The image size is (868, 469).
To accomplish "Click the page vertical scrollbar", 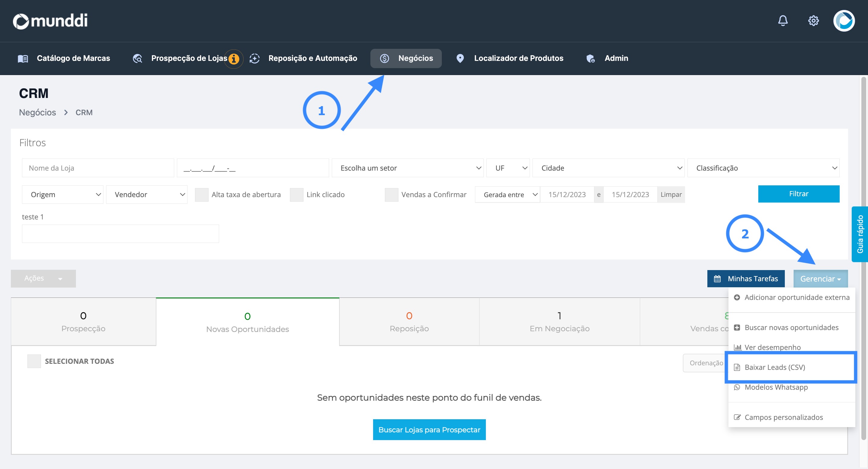I will (x=863, y=259).
